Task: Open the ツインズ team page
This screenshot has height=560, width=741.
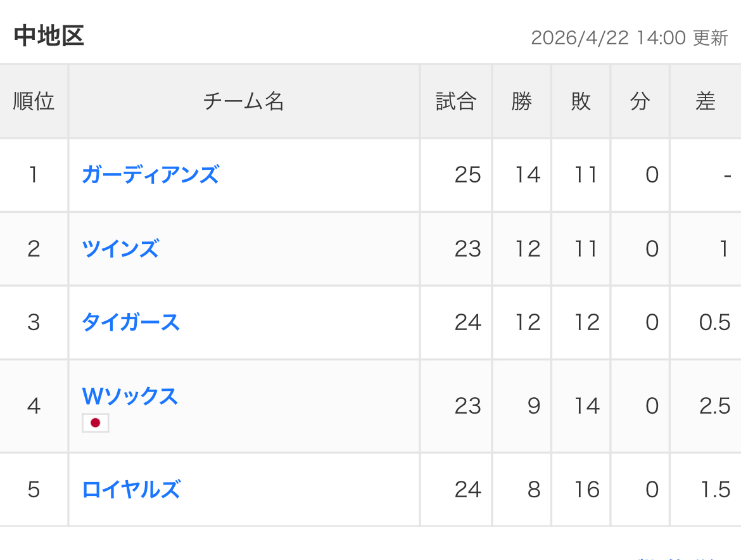Action: pos(120,248)
